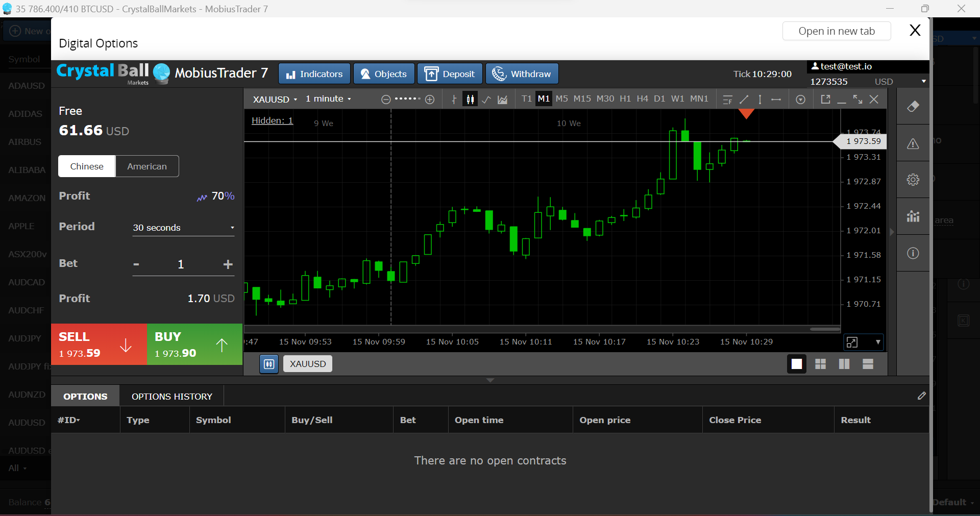Open the market statistics bars icon
The image size is (980, 516).
913,216
